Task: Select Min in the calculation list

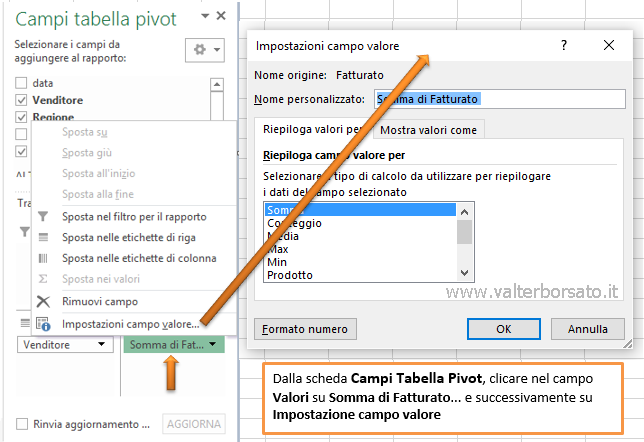Action: pyautogui.click(x=360, y=262)
